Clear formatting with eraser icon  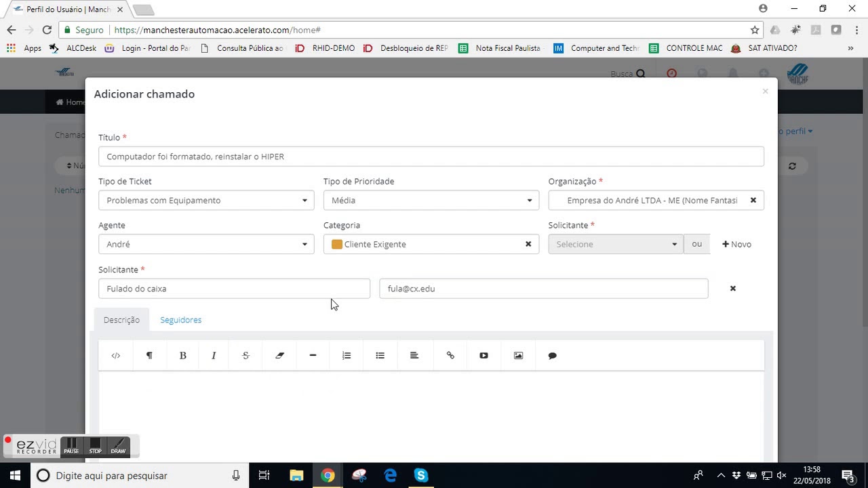[x=279, y=355]
